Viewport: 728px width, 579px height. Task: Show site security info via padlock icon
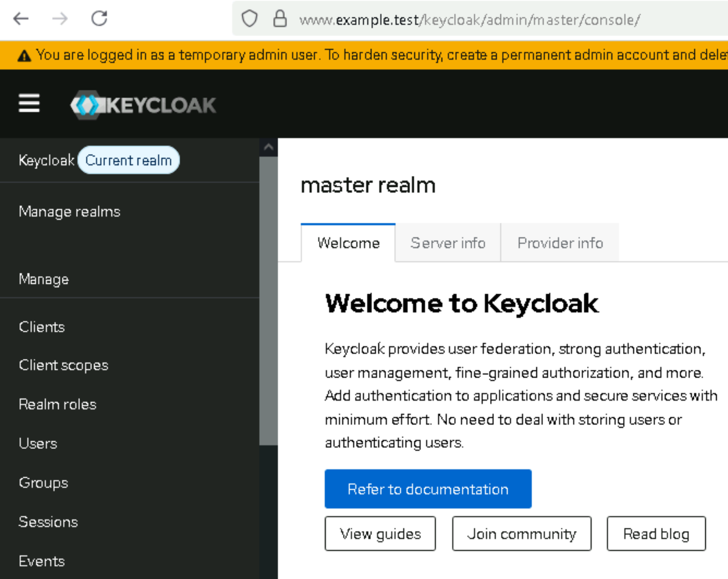(x=280, y=19)
